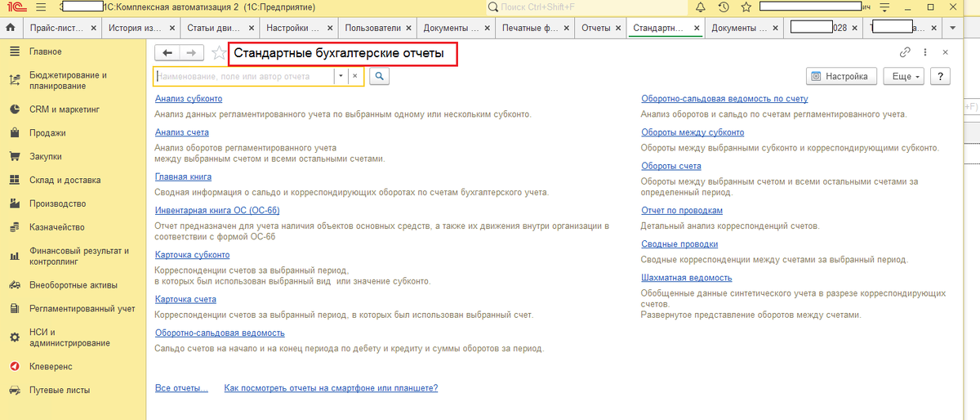
Task: Open the Анализ счета report
Action: [182, 132]
